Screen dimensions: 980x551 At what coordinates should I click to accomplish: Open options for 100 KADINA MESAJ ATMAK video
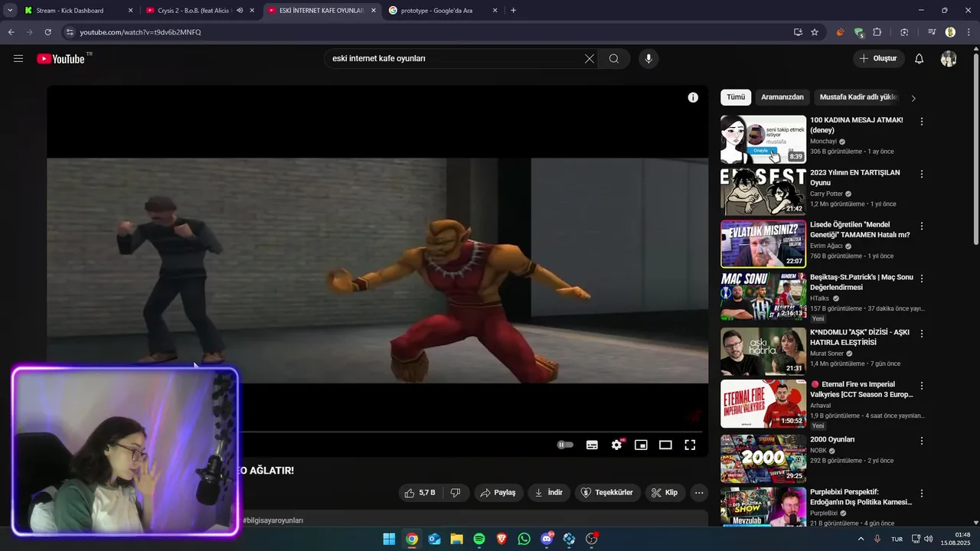click(922, 122)
